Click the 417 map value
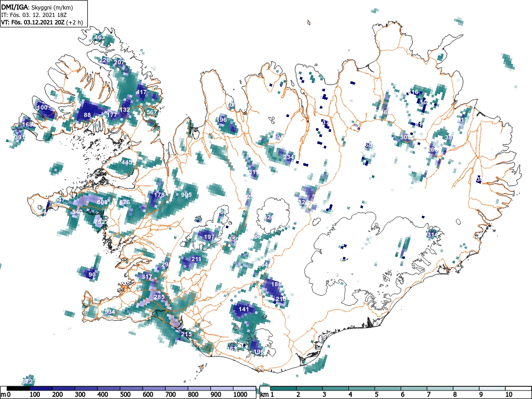This screenshot has width=532, height=399. pyautogui.click(x=142, y=92)
